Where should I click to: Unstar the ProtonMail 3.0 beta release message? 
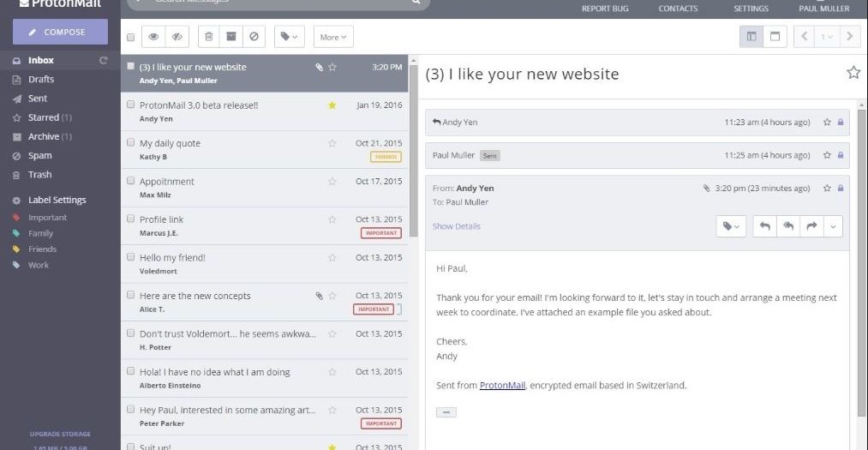(332, 105)
